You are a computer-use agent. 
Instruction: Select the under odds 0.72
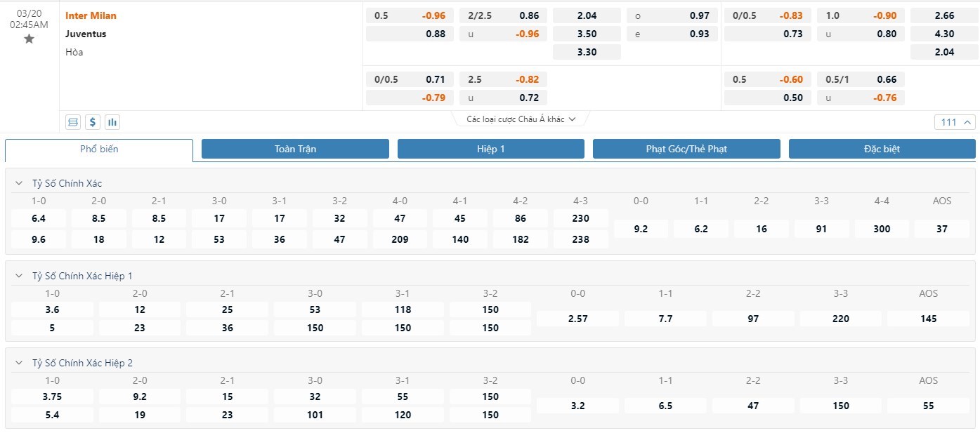click(504, 98)
